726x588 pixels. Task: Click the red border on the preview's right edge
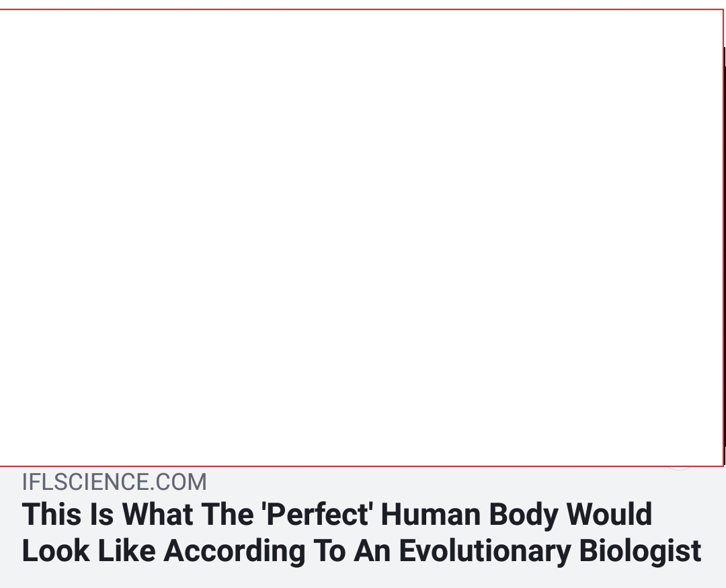click(723, 237)
